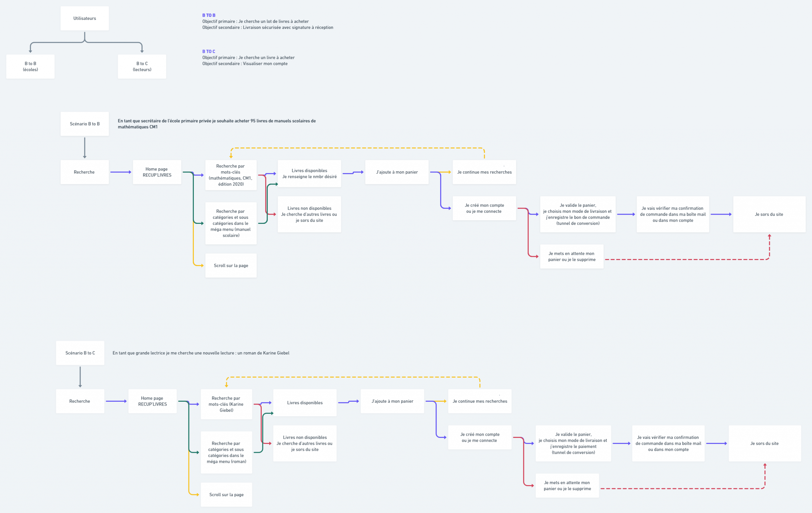Select the purple 'B TO B' heading
The image size is (812, 513).
(209, 15)
